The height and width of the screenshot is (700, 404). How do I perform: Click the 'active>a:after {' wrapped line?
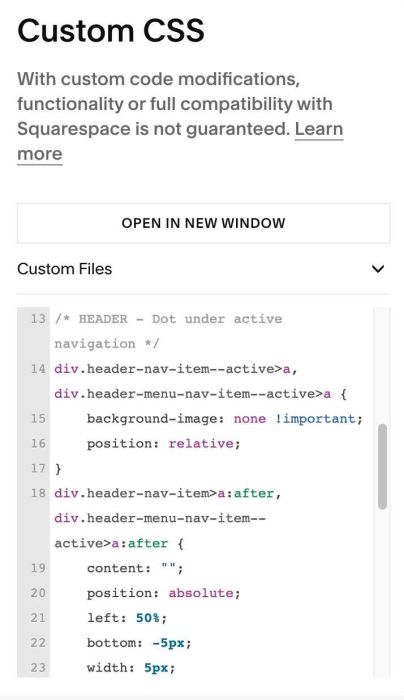(x=119, y=543)
